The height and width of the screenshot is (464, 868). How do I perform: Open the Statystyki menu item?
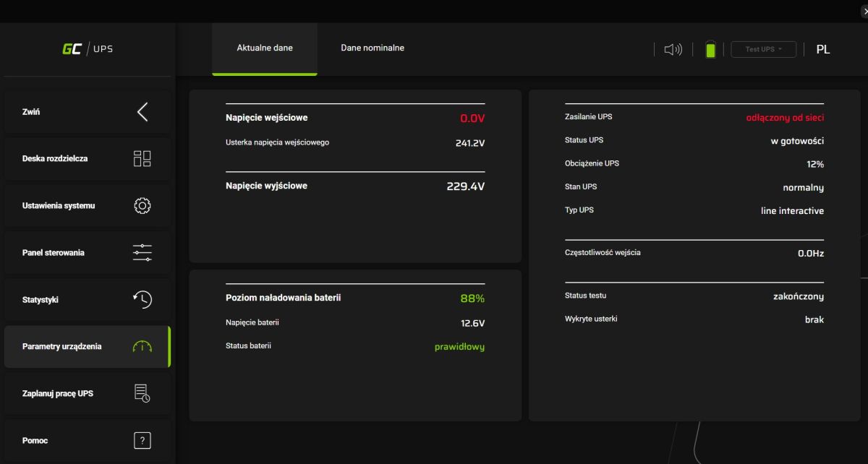41,300
